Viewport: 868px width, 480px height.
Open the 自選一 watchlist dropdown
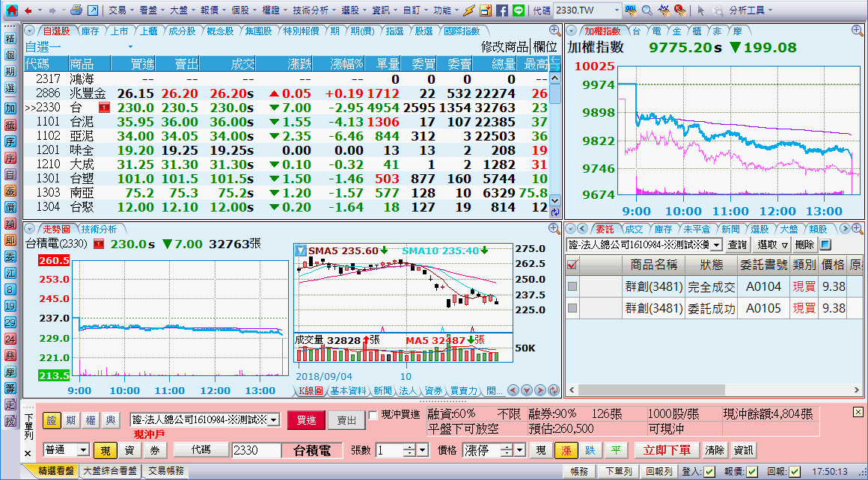coord(131,46)
